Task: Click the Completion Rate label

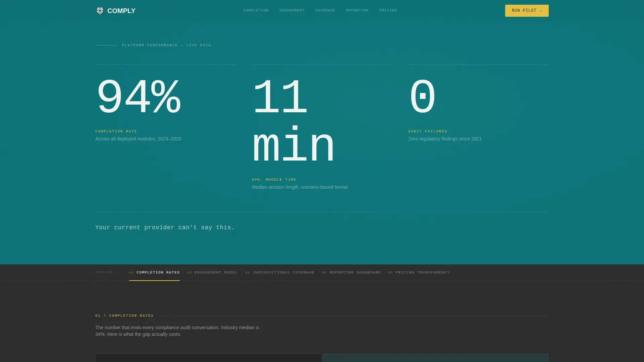Action: [x=116, y=131]
